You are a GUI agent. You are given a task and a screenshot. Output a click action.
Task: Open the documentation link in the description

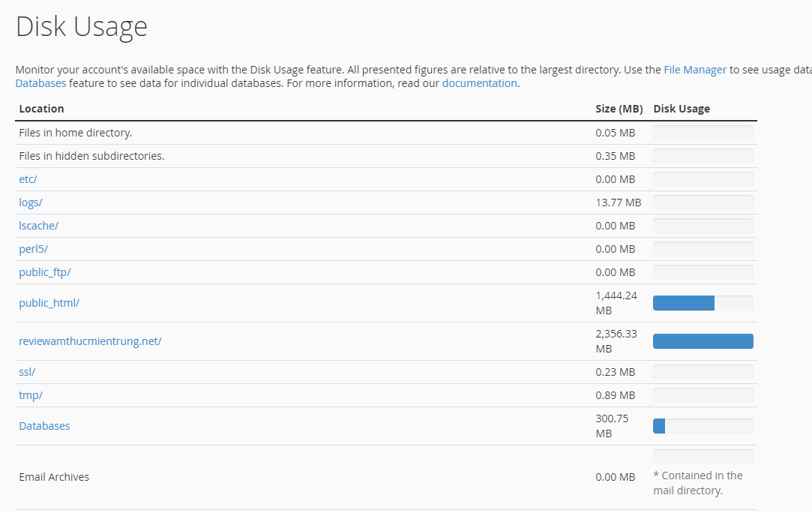click(x=479, y=83)
